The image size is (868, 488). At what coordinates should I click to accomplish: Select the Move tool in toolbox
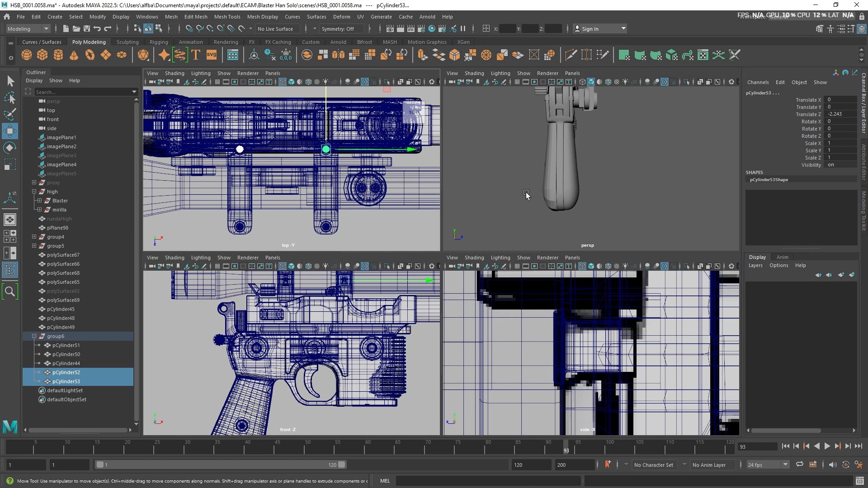click(10, 131)
